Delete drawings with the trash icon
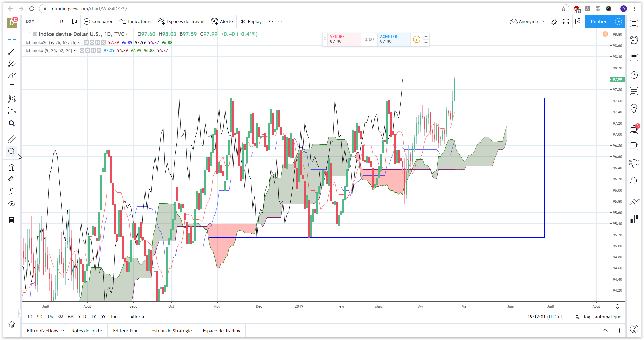 click(12, 220)
